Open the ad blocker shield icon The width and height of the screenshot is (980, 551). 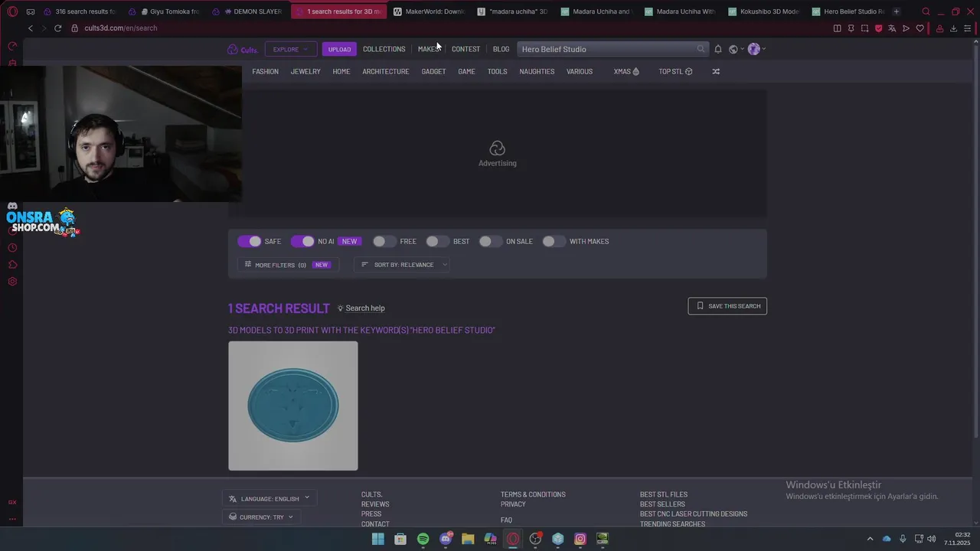click(x=878, y=28)
